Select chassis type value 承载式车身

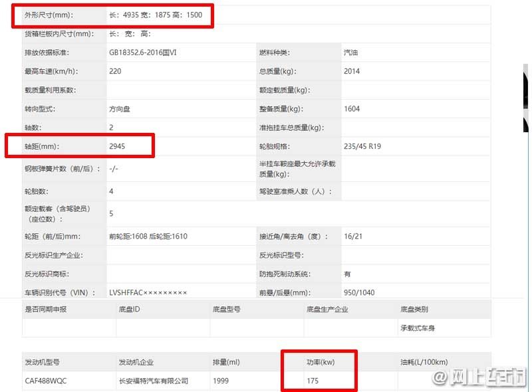click(x=418, y=328)
